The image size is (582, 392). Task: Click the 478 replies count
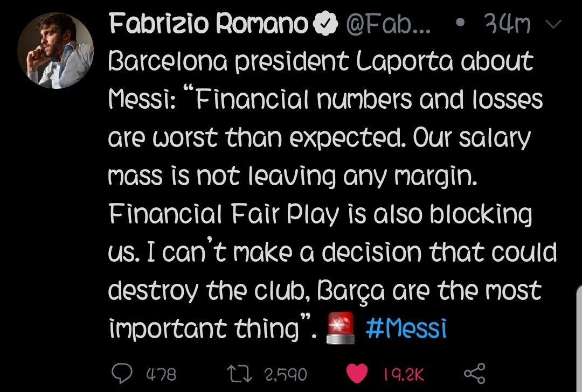click(x=162, y=374)
